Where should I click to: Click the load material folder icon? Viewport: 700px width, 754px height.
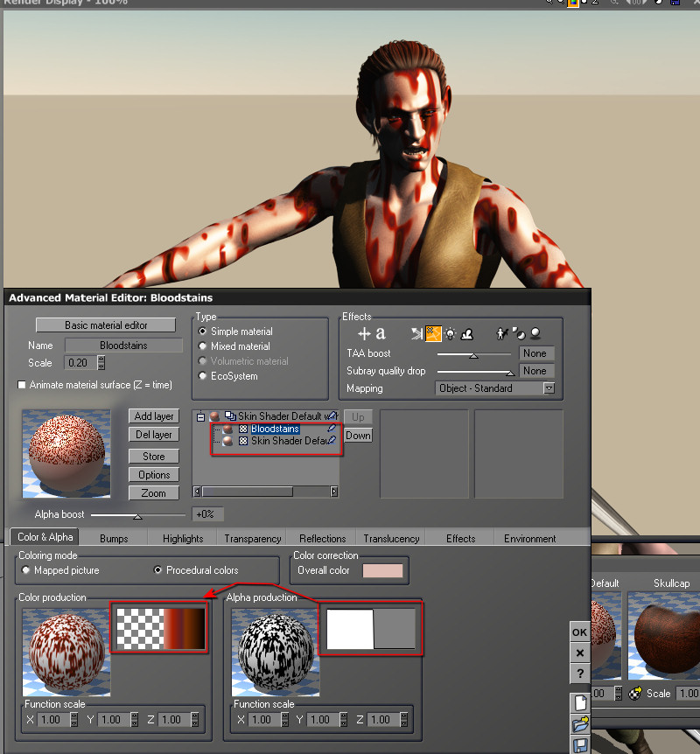point(579,724)
